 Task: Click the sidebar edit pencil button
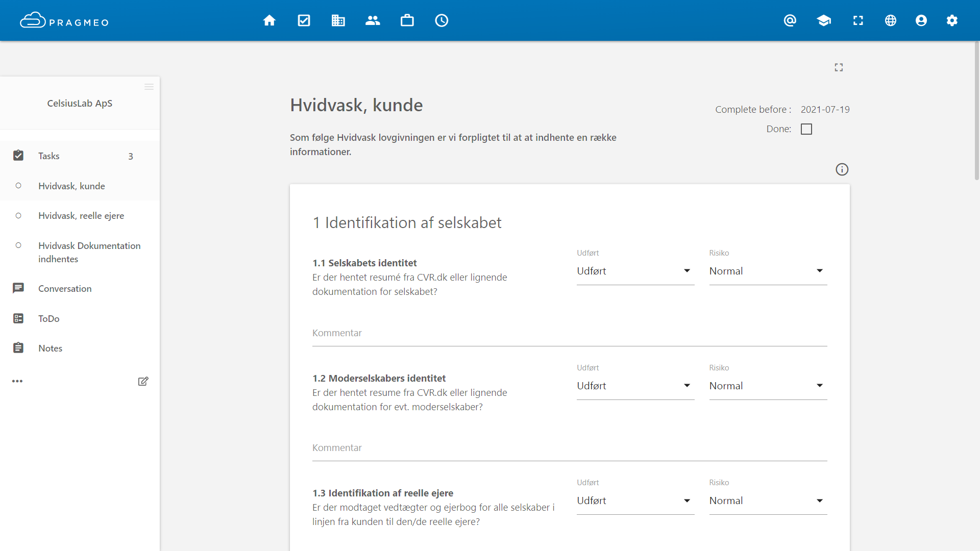click(x=143, y=381)
